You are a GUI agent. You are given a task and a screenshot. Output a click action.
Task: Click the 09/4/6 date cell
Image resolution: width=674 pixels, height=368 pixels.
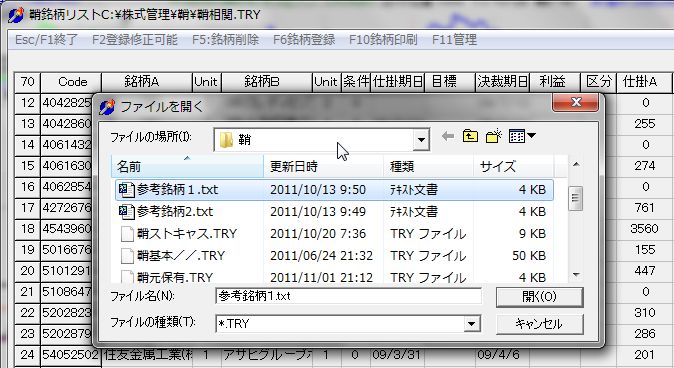click(x=502, y=355)
